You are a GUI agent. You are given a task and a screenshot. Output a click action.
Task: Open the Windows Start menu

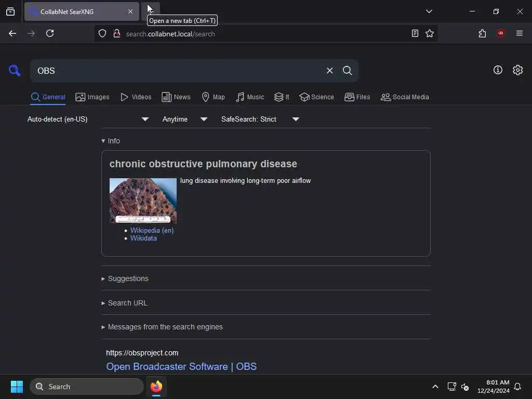coord(17,387)
